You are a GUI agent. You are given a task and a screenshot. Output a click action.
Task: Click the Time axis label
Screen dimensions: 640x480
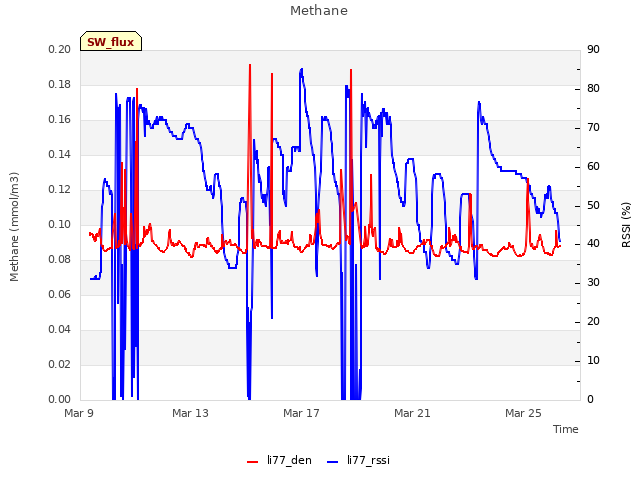coord(566,429)
